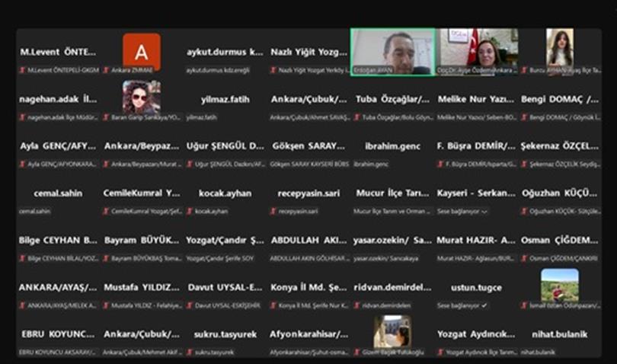Select the landscape photo tile of İsmail
Viewport: 617px width, 364px height.
[560, 286]
